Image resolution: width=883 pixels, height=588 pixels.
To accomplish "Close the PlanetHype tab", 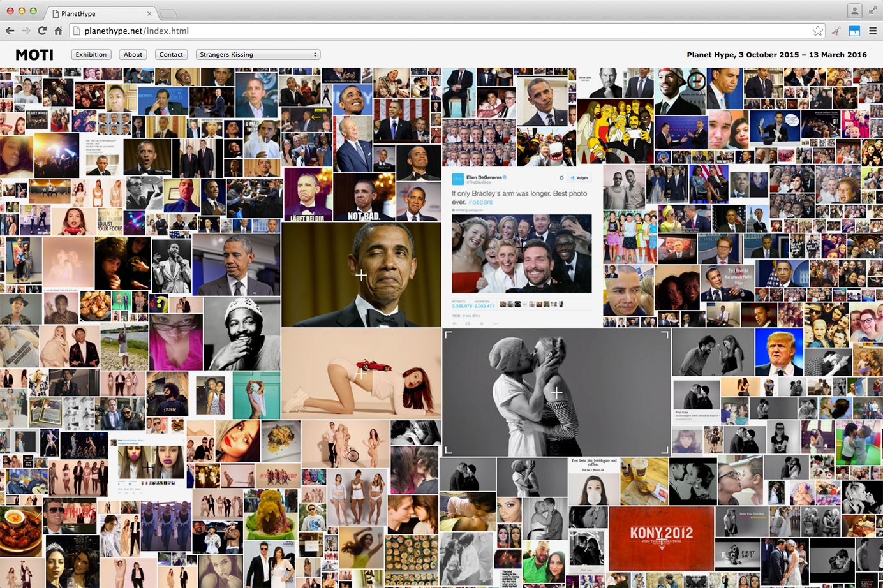I will [149, 13].
